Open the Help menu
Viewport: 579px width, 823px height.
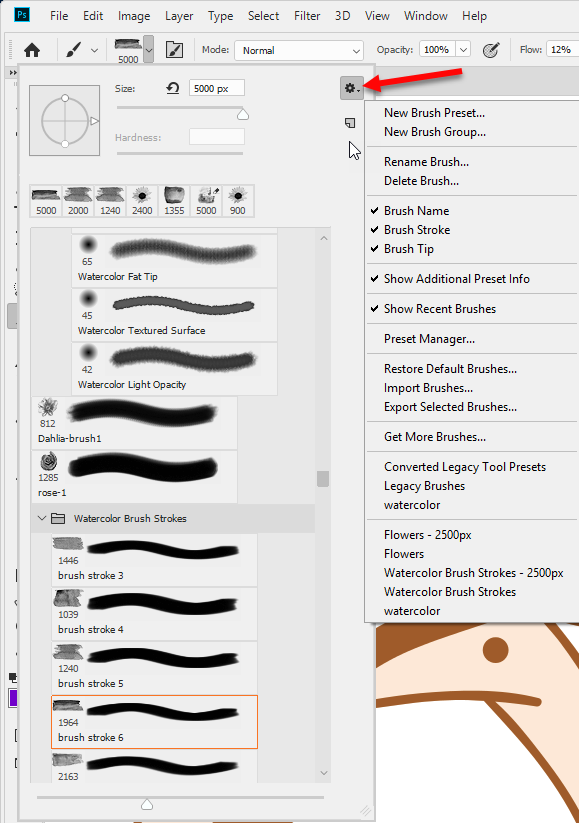475,16
